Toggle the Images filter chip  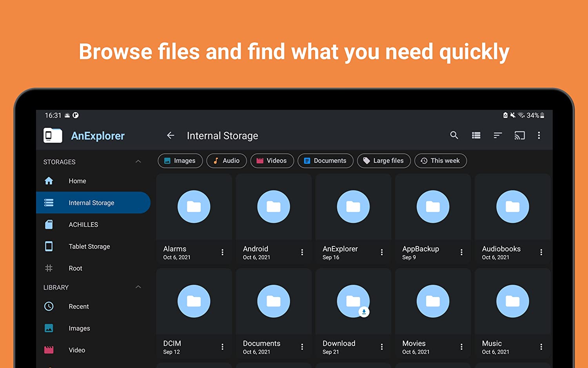180,160
